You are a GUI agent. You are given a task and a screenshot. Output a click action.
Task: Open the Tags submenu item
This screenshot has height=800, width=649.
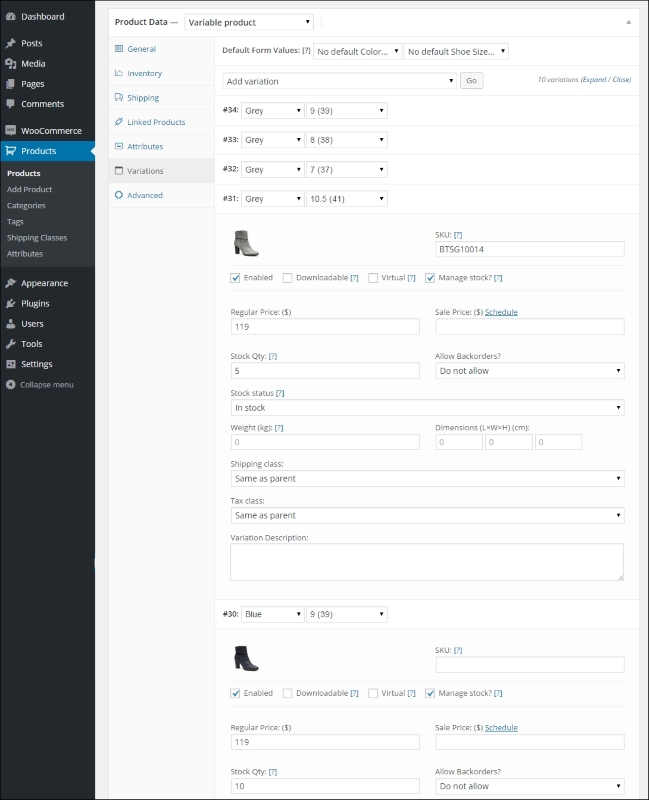click(x=15, y=221)
